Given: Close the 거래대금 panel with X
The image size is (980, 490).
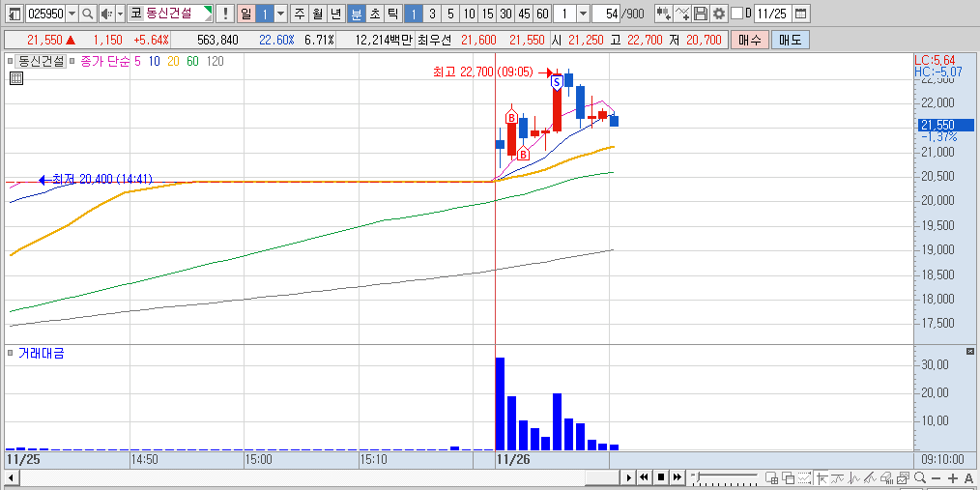Looking at the screenshot, I should click(970, 351).
